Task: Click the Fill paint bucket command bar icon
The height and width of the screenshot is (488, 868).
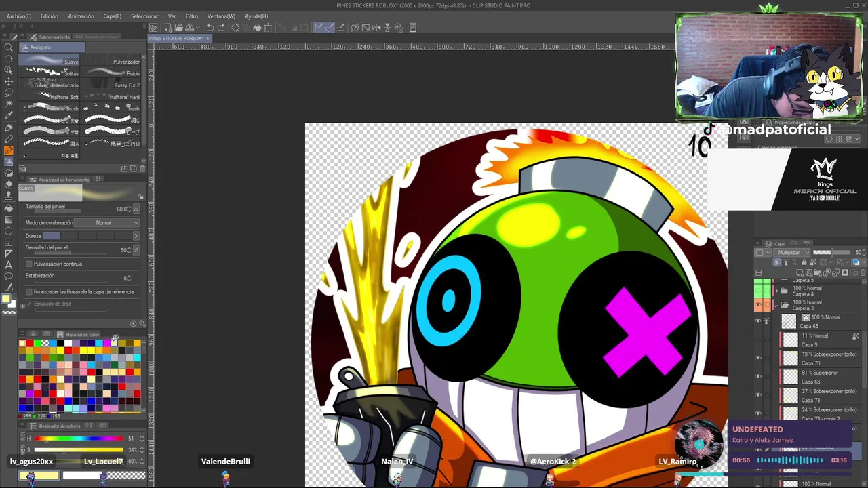Action: (x=257, y=28)
